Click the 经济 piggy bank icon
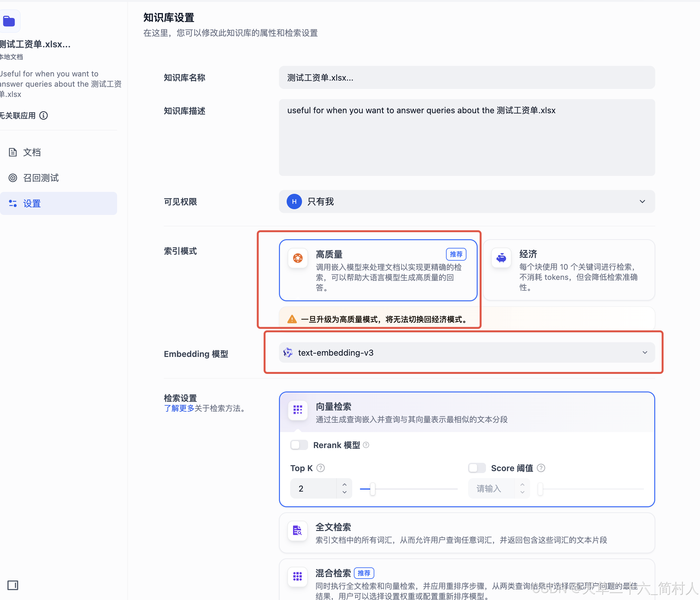The image size is (700, 600). click(x=501, y=258)
